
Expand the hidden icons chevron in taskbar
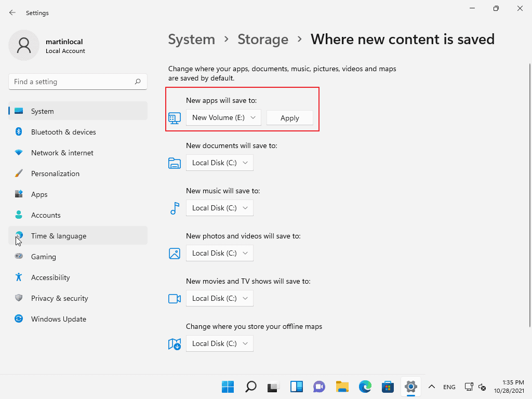pyautogui.click(x=432, y=387)
